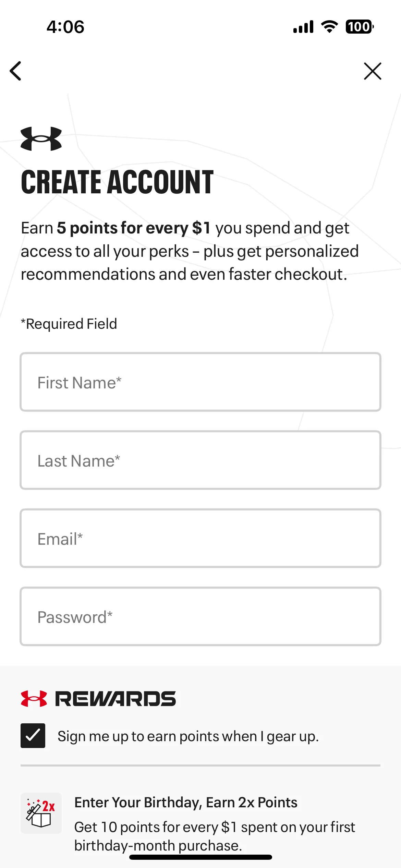The width and height of the screenshot is (401, 868).
Task: Select the Email input field
Action: (200, 538)
